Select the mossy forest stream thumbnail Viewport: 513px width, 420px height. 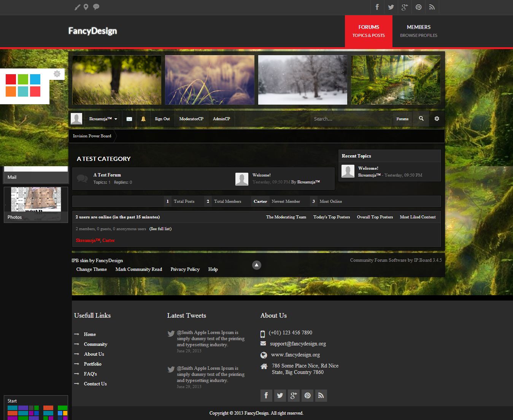tap(395, 80)
